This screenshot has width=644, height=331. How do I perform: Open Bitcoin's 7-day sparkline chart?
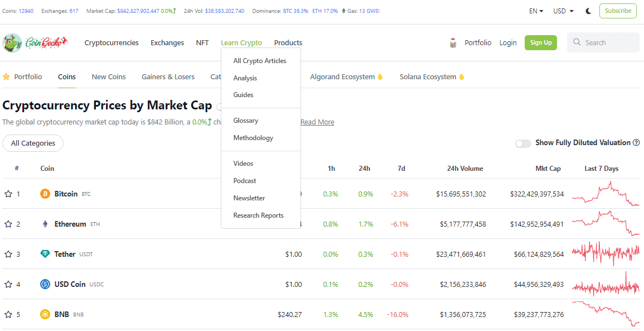606,194
